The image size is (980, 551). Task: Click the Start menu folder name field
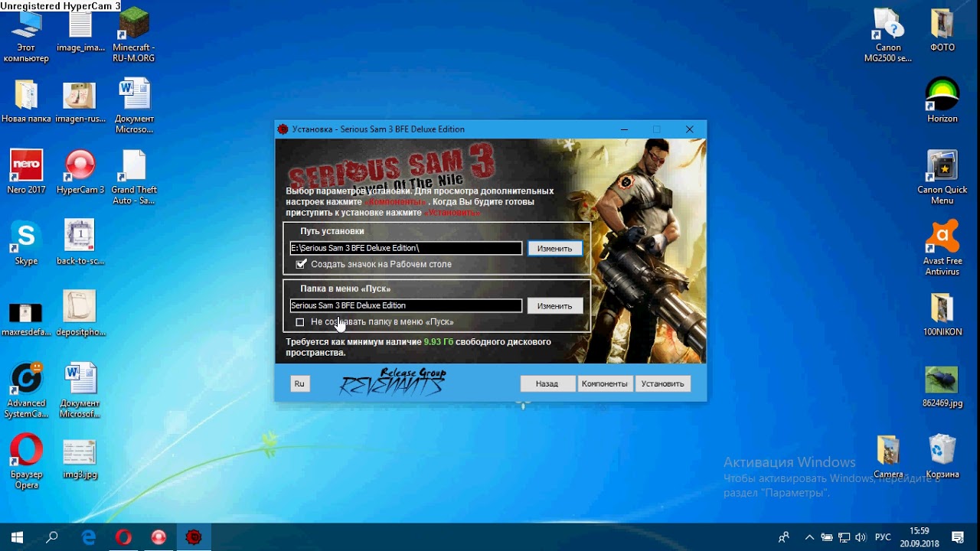click(406, 305)
